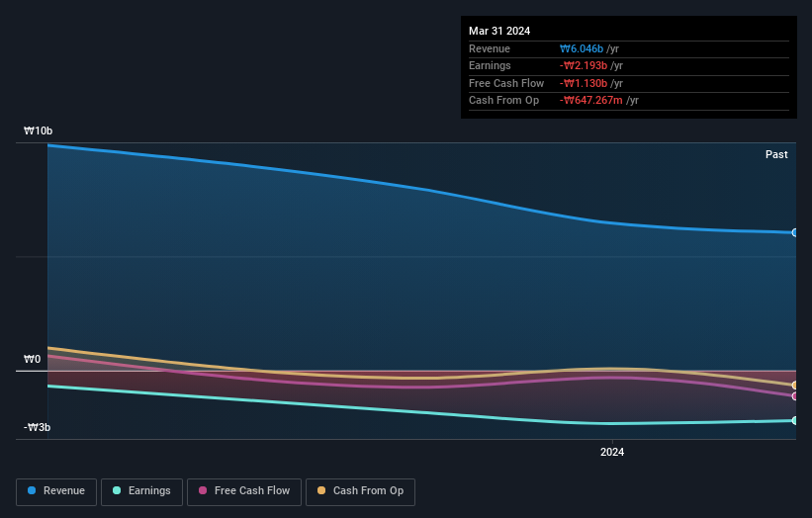
Task: Click the ₩10b y-axis label
Action: (x=38, y=130)
